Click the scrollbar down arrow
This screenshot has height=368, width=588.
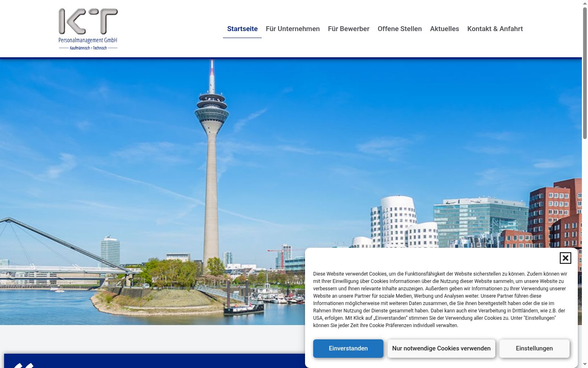pyautogui.click(x=585, y=364)
